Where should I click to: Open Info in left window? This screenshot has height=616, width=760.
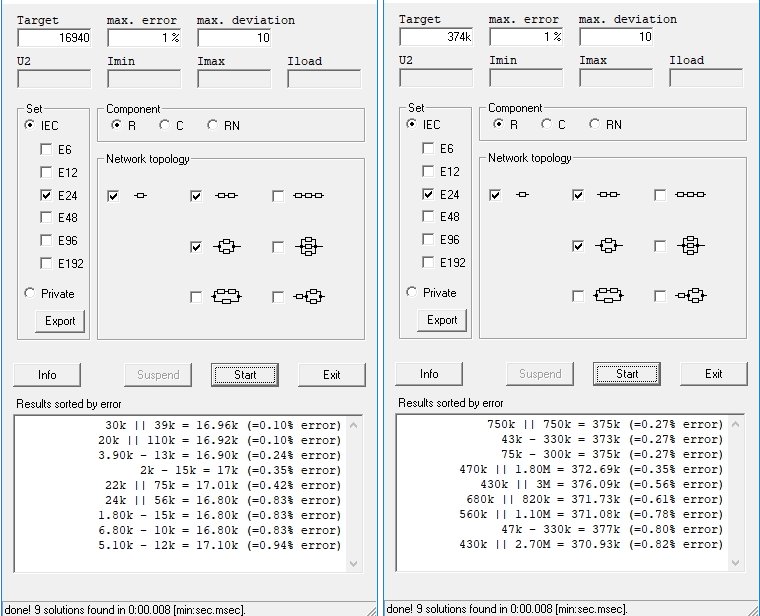pyautogui.click(x=47, y=375)
